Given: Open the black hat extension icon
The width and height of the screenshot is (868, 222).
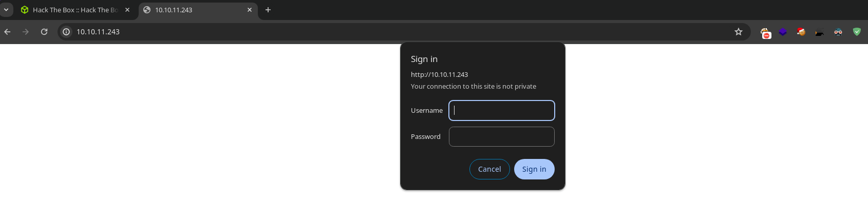Looking at the screenshot, I should (819, 32).
